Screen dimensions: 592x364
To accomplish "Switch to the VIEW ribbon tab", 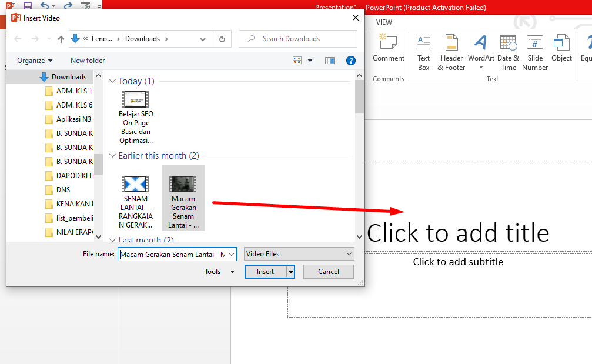I will click(384, 22).
